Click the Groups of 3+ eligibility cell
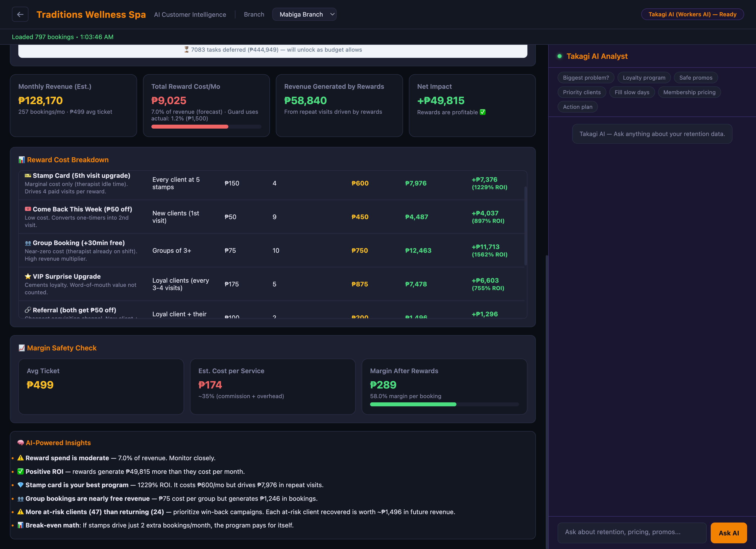Viewport: 756px width, 549px height. point(172,251)
